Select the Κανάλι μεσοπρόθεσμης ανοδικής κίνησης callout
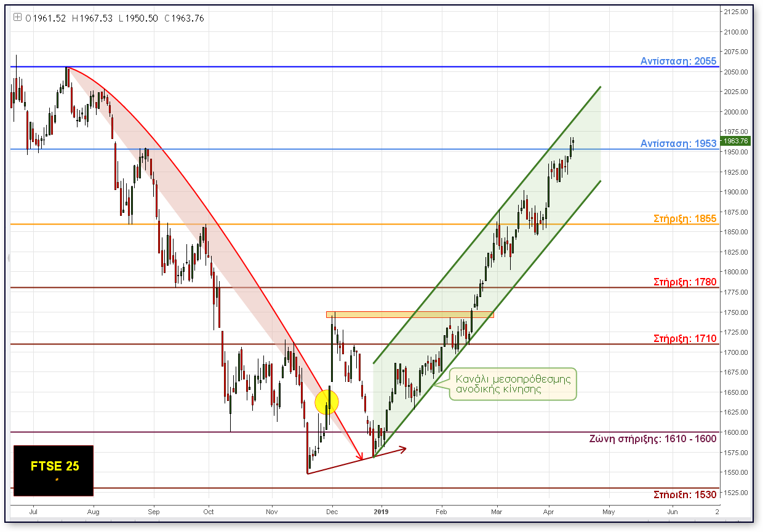 [513, 384]
